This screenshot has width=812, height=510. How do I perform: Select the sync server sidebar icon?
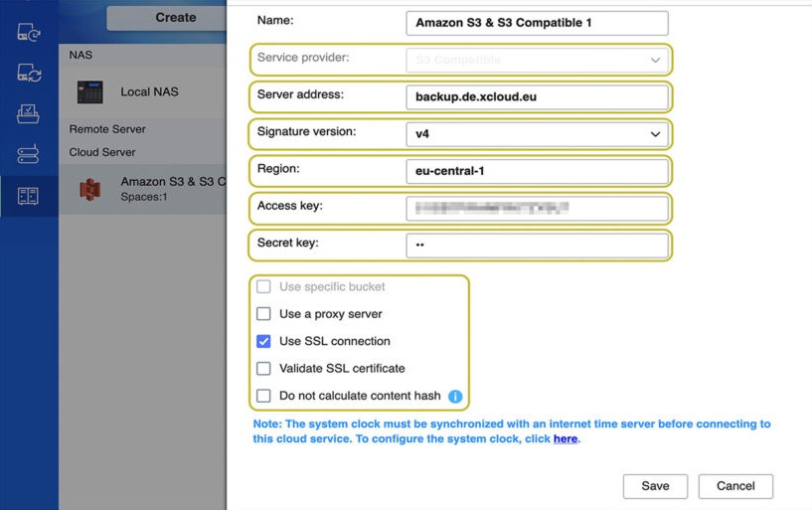click(28, 154)
